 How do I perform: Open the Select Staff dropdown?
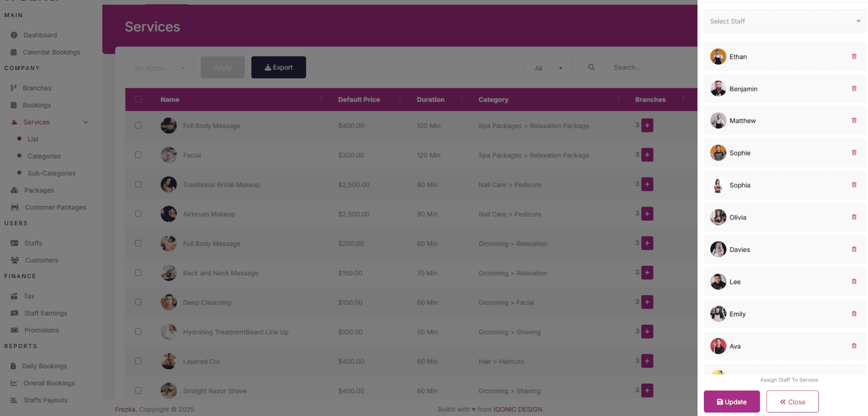point(784,21)
